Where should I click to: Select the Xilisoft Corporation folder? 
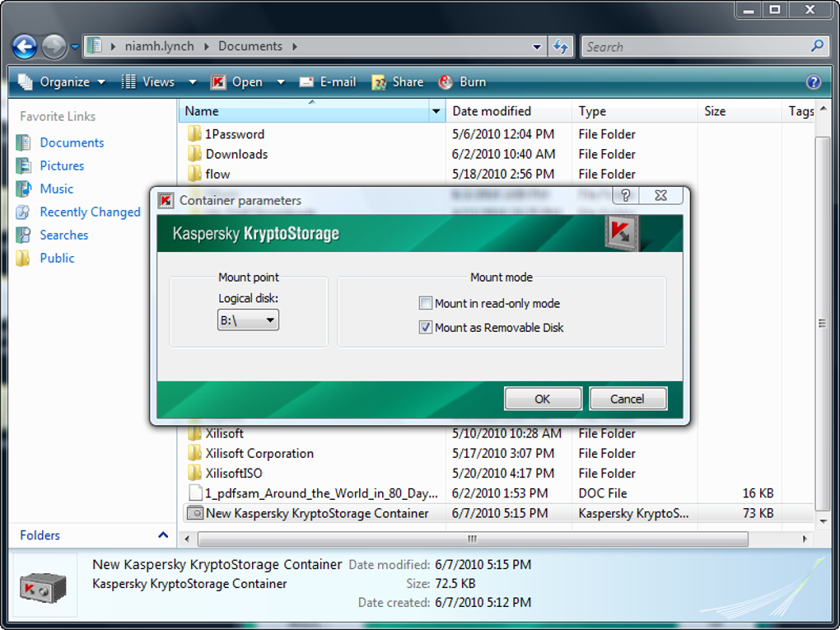tap(259, 453)
